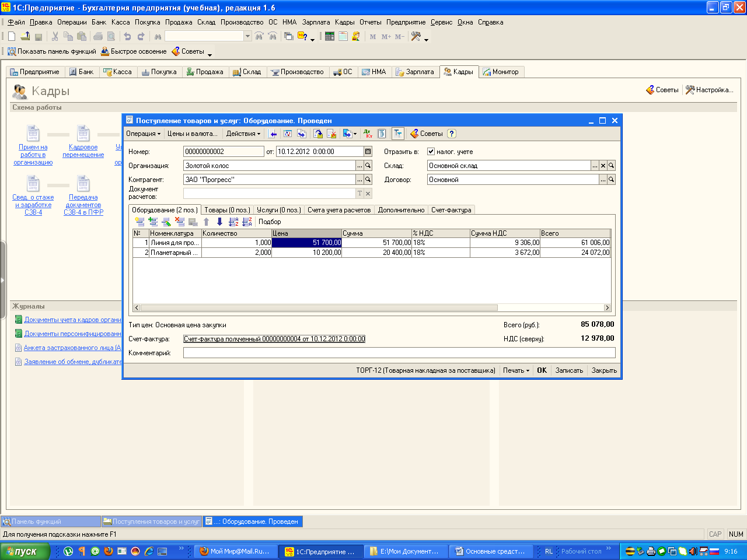The height and width of the screenshot is (560, 747).
Task: Click ellipsis selector beside Организация field
Action: pyautogui.click(x=359, y=166)
